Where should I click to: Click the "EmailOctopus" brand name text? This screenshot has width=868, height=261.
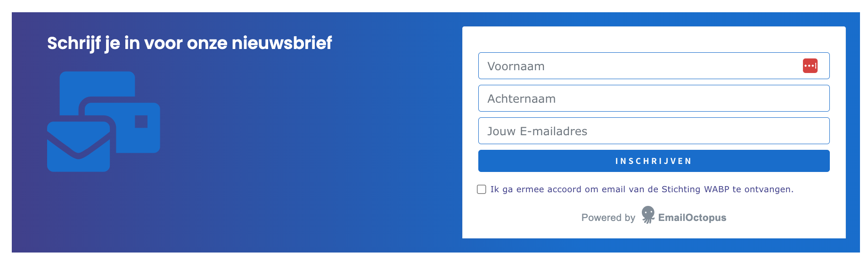coord(692,218)
